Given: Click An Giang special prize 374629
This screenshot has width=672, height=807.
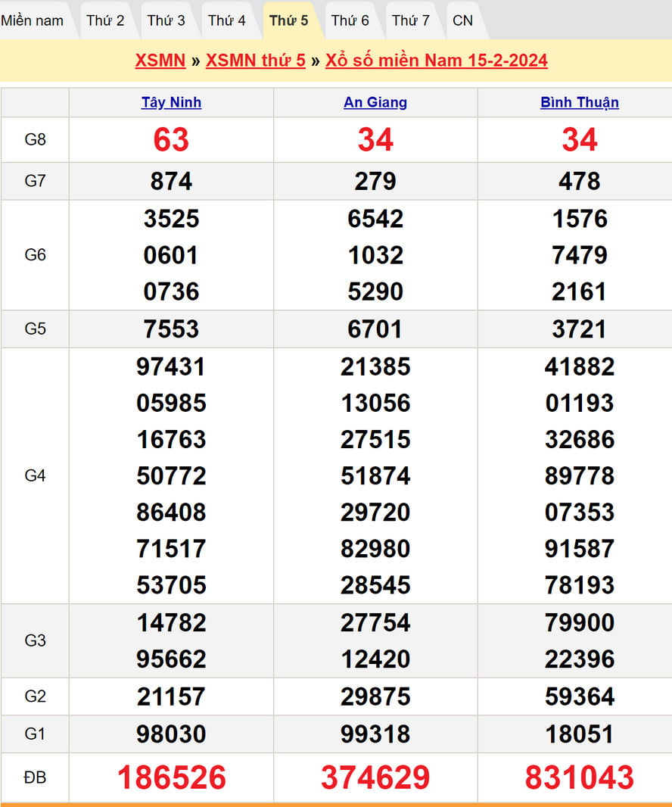Looking at the screenshot, I should pyautogui.click(x=375, y=777).
